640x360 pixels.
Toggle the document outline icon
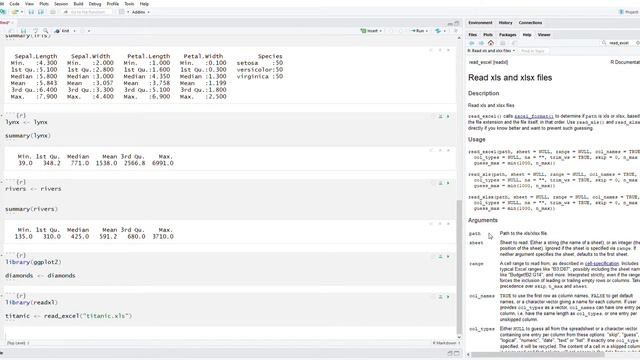(x=456, y=31)
